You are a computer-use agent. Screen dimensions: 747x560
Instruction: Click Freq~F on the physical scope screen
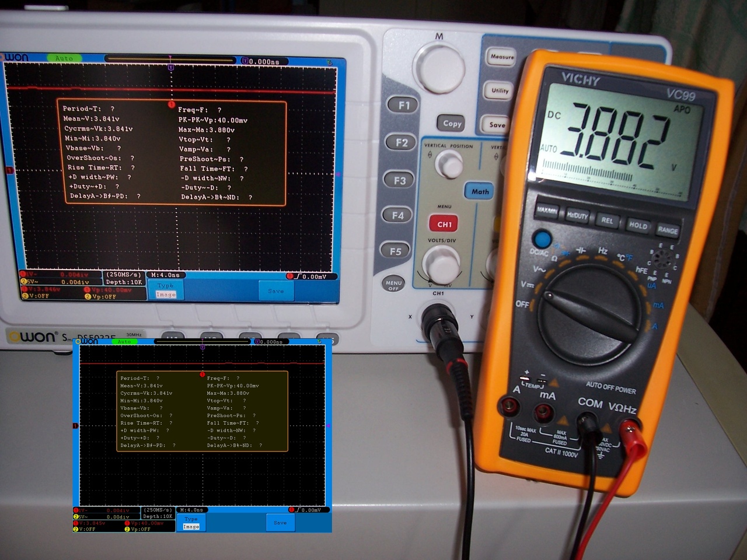click(x=192, y=110)
